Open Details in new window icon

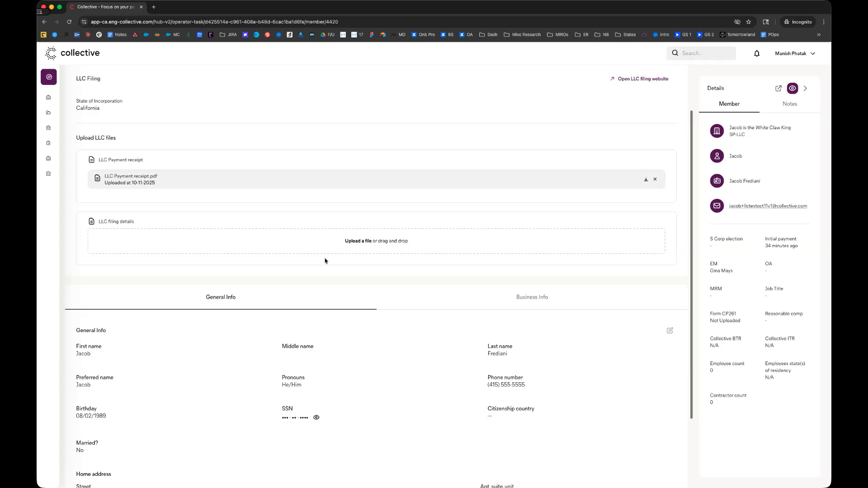click(x=778, y=89)
